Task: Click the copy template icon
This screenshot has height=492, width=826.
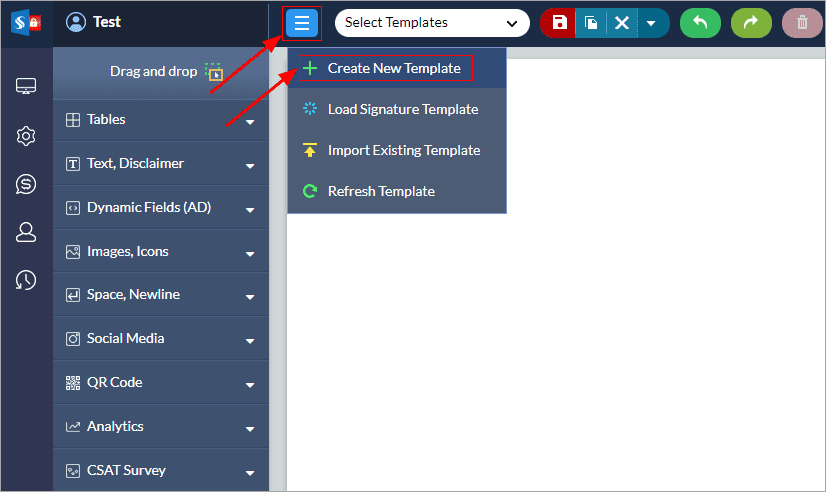Action: point(590,23)
